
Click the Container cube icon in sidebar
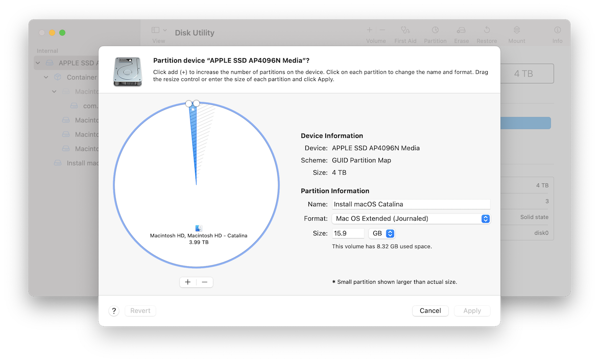point(58,77)
